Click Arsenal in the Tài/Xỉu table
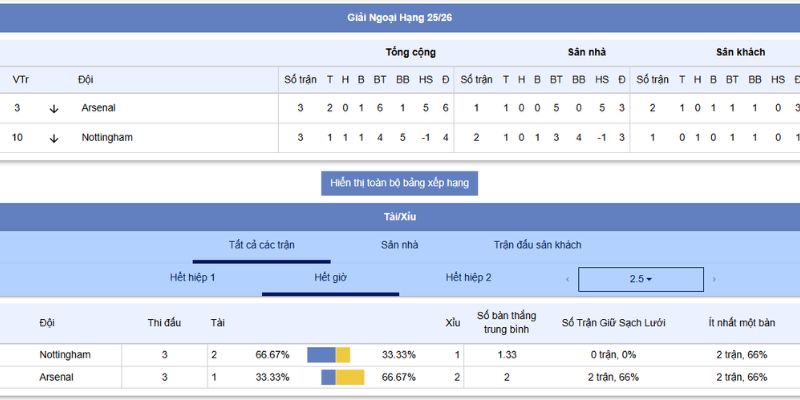Screen dimensions: 800x400 tap(56, 377)
